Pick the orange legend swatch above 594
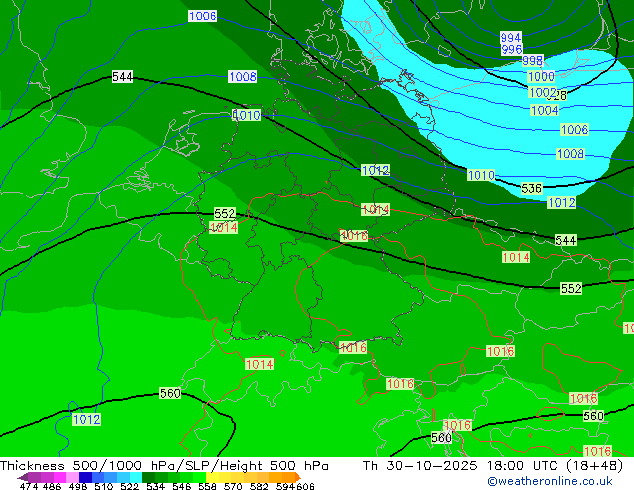 (x=288, y=477)
